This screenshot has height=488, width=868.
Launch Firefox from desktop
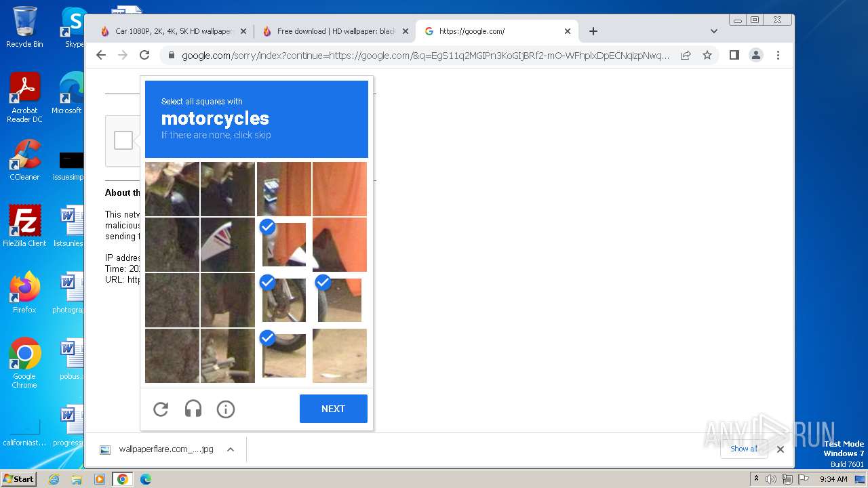pyautogui.click(x=24, y=293)
